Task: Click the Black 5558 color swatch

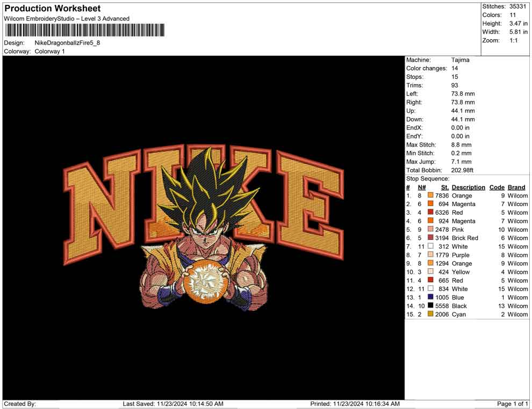Action: point(430,305)
